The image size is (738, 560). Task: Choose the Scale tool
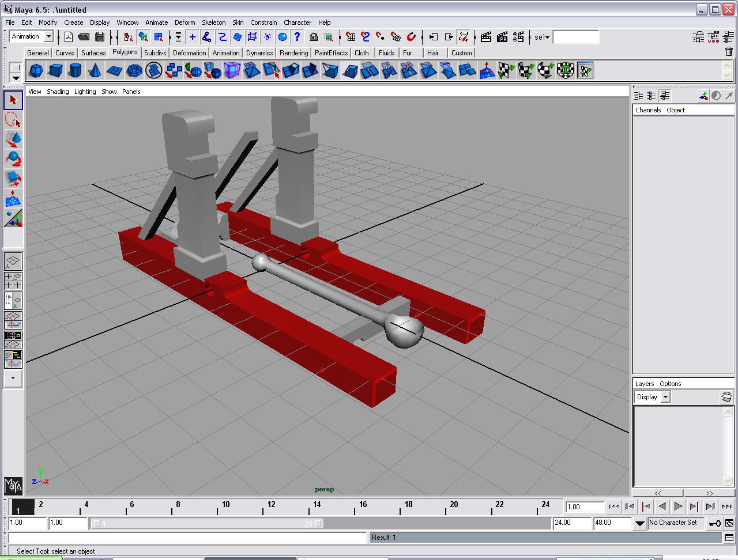(x=13, y=179)
